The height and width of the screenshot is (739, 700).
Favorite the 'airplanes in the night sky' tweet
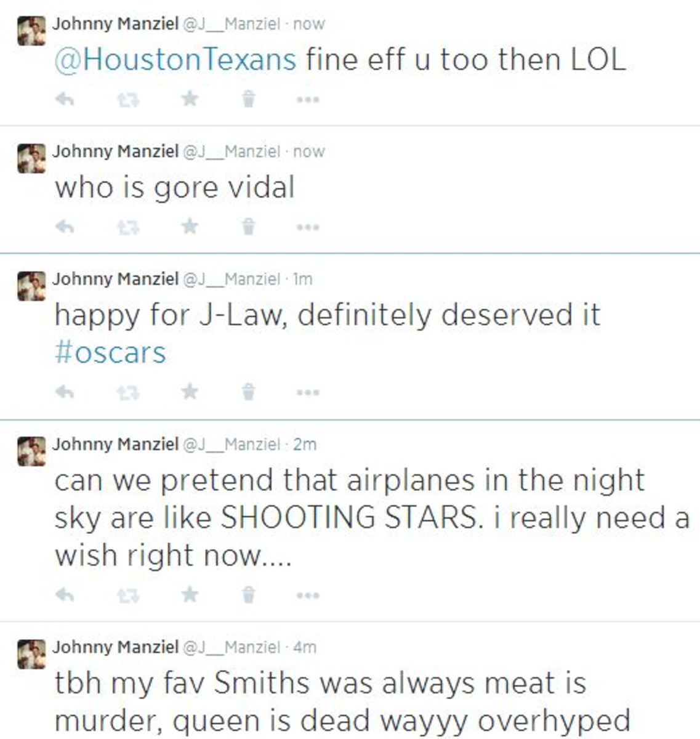(188, 594)
